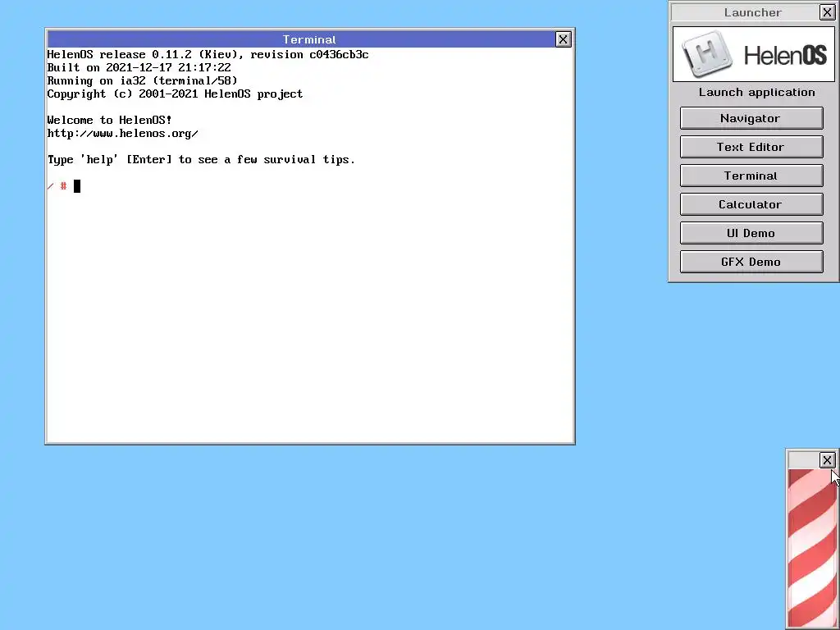Click the Copyright (c) 2001-2021 line
Viewport: 840px width, 630px height.
[x=176, y=94]
